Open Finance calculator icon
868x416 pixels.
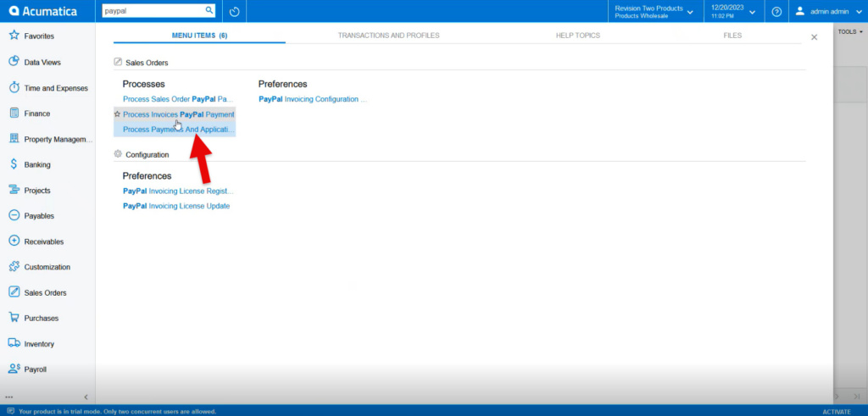[x=14, y=113]
